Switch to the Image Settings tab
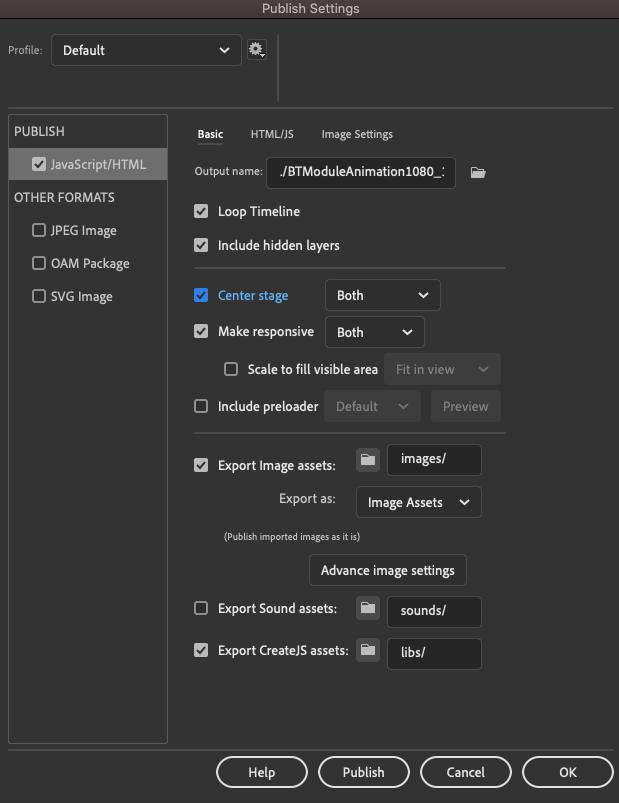The image size is (619, 803). point(356,134)
